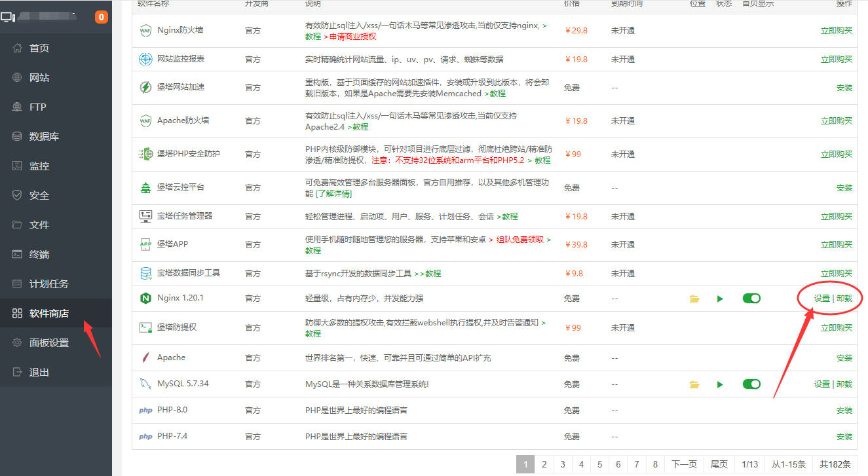Open 教程 link for 宝塔数据同步工具

[433, 274]
